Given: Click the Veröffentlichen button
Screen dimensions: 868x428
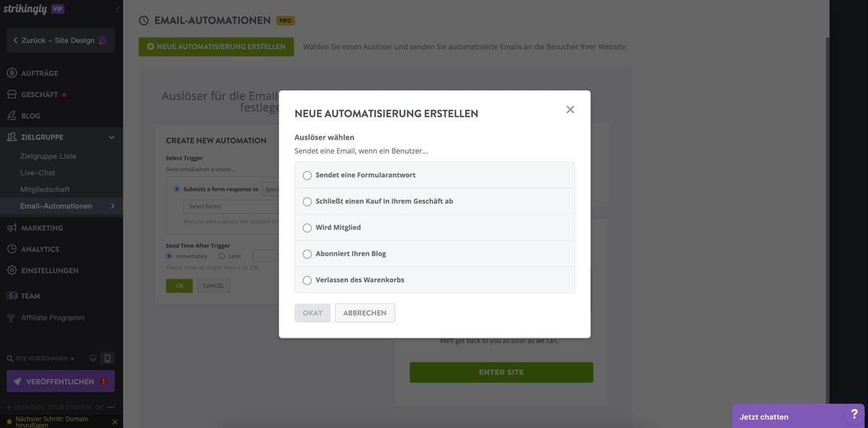Looking at the screenshot, I should (60, 381).
